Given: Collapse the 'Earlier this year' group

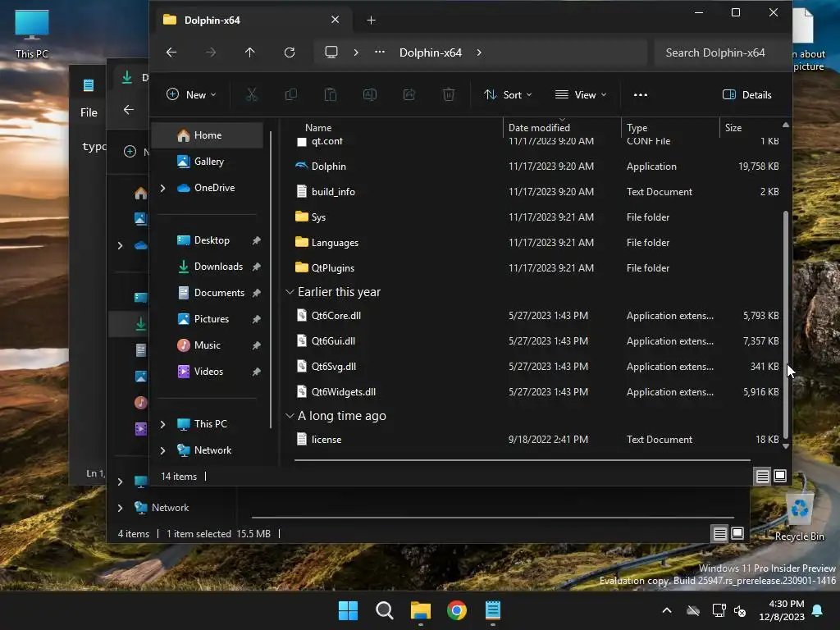Looking at the screenshot, I should (x=290, y=292).
